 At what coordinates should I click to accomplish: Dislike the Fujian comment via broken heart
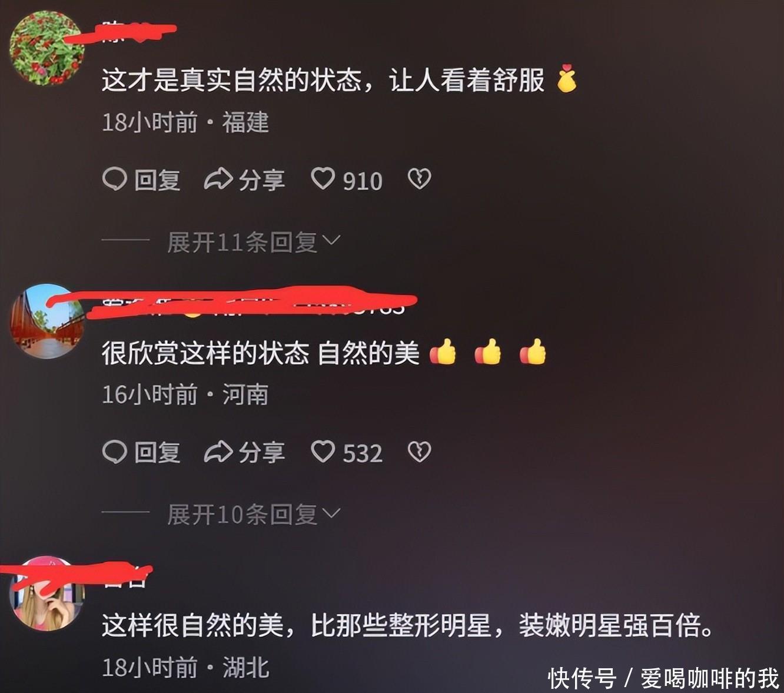pyautogui.click(x=419, y=179)
